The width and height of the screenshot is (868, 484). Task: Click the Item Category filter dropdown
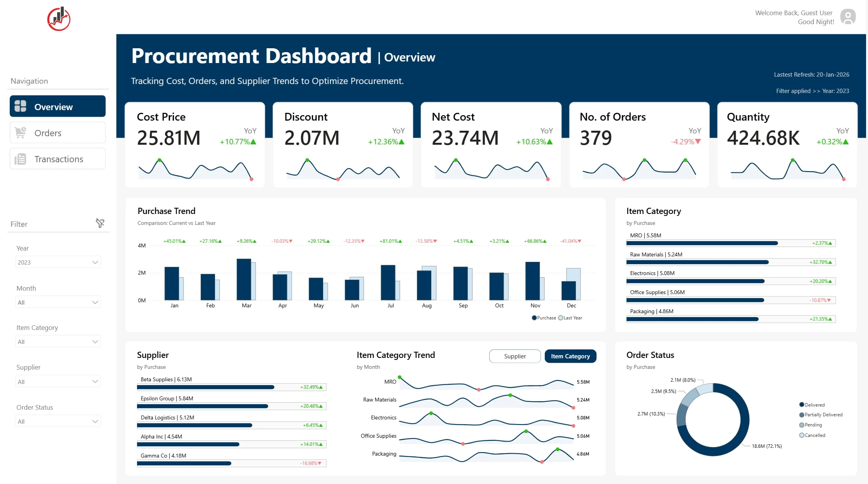click(x=58, y=342)
